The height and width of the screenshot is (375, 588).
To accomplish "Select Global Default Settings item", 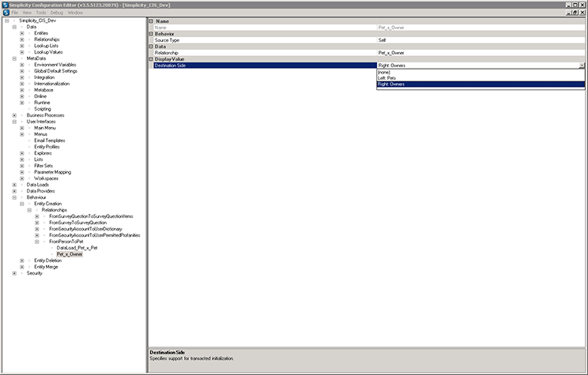I will coord(55,71).
